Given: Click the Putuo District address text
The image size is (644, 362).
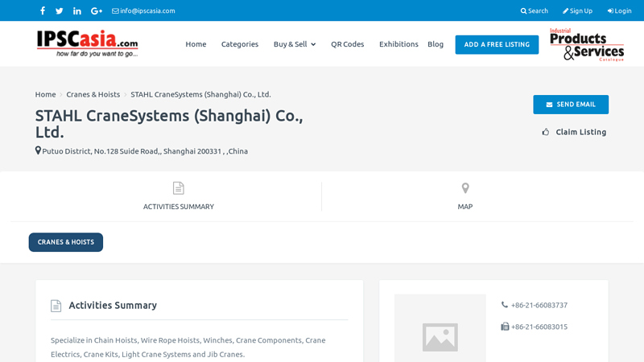Looking at the screenshot, I should [x=145, y=151].
